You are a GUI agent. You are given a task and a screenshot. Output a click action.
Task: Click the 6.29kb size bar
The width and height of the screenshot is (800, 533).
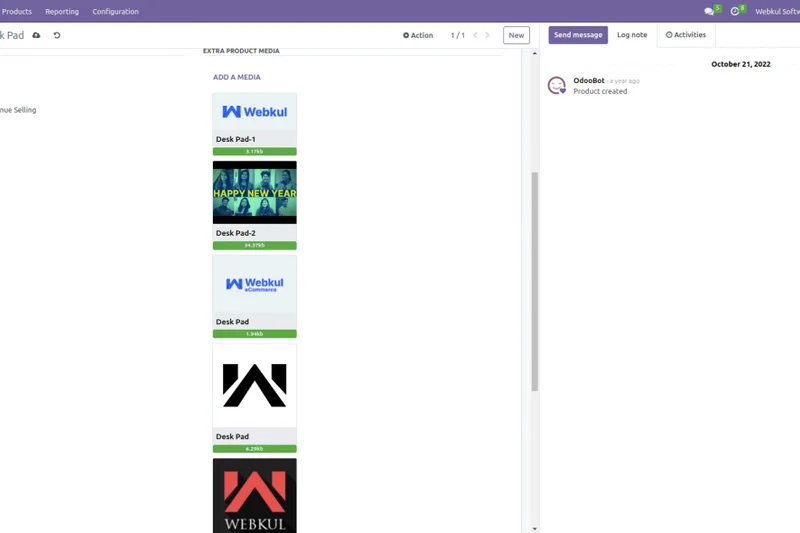click(255, 449)
